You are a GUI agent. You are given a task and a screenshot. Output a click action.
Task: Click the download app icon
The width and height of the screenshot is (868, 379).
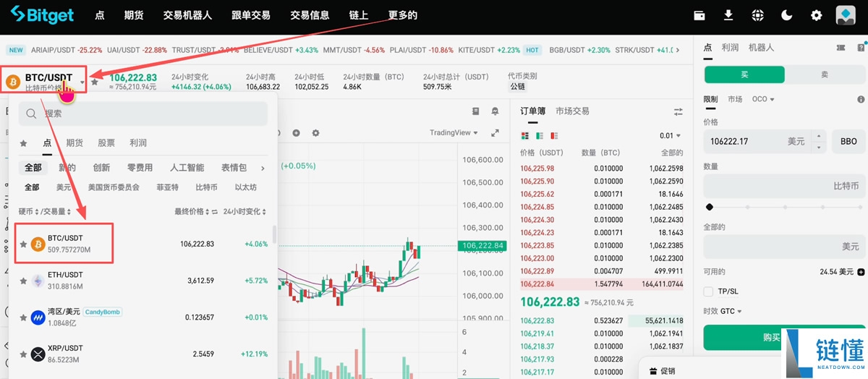point(728,15)
